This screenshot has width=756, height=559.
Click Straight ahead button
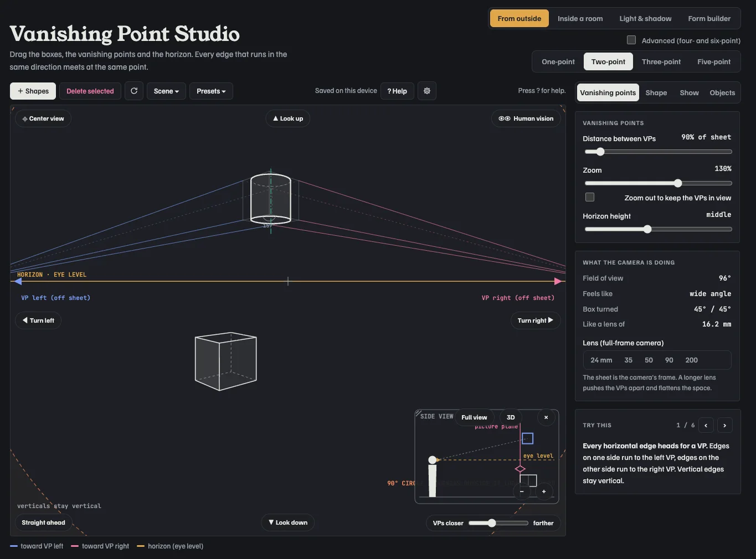[x=43, y=522]
